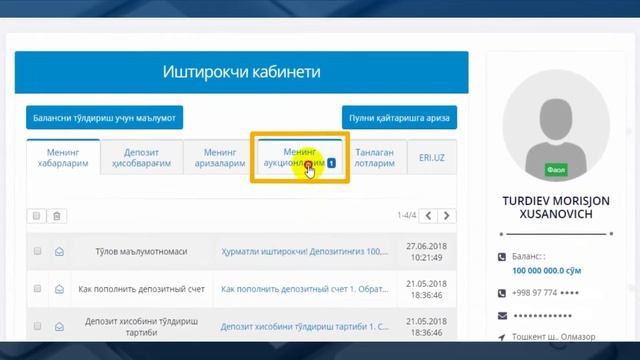Image resolution: width=640 pixels, height=360 pixels.
Task: Open the Менинг аукционларим tab
Action: [x=300, y=158]
